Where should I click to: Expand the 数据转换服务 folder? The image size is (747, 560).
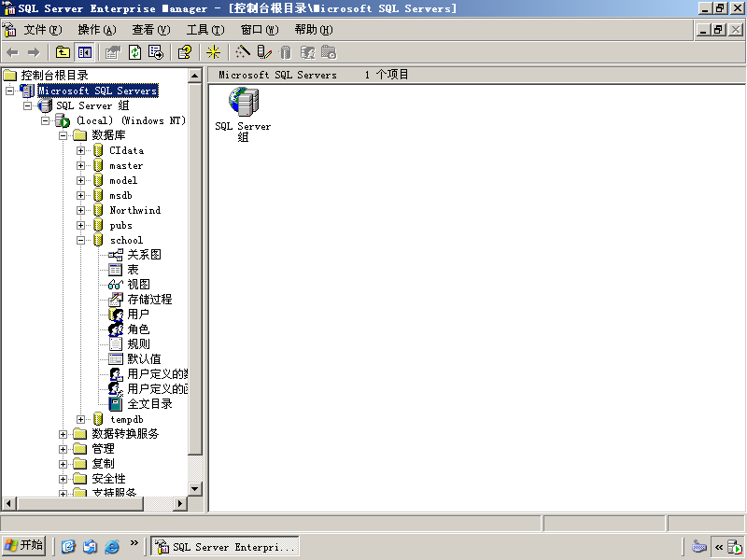click(63, 434)
